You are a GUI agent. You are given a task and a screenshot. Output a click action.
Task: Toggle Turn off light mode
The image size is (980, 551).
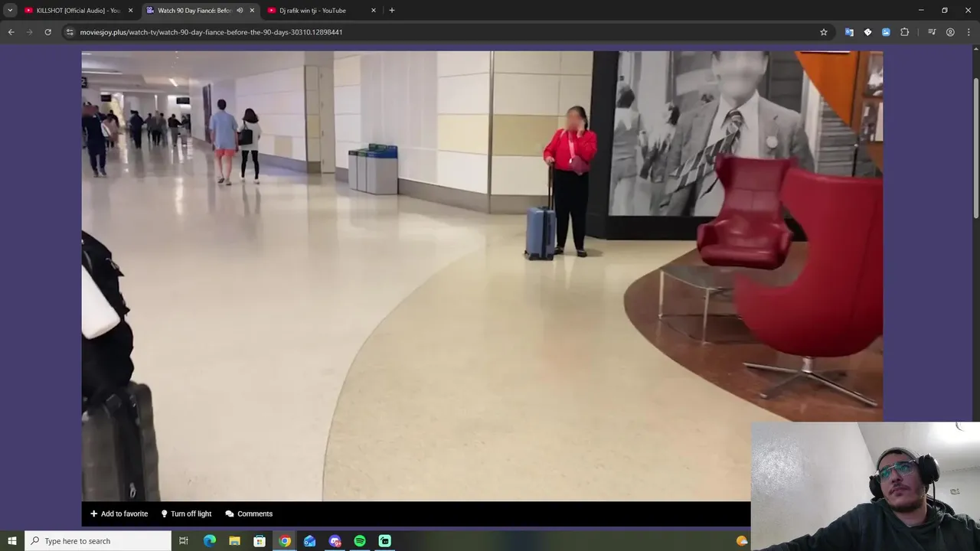pos(186,514)
